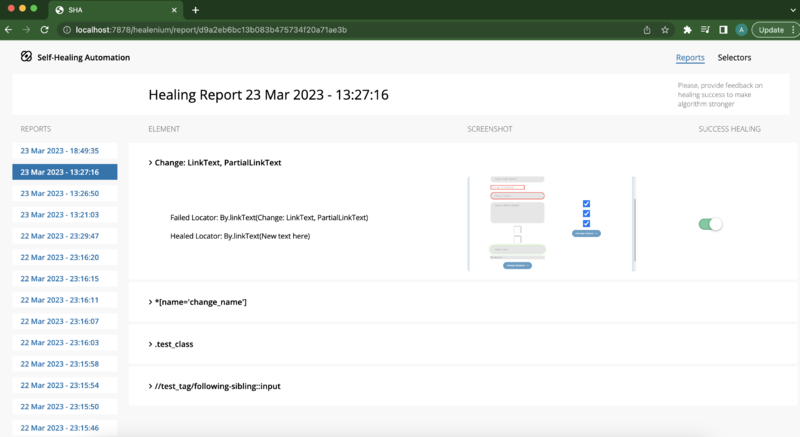The image size is (800, 437).
Task: Open report 22 Mar 2023 - 23:16:11
Action: point(65,300)
